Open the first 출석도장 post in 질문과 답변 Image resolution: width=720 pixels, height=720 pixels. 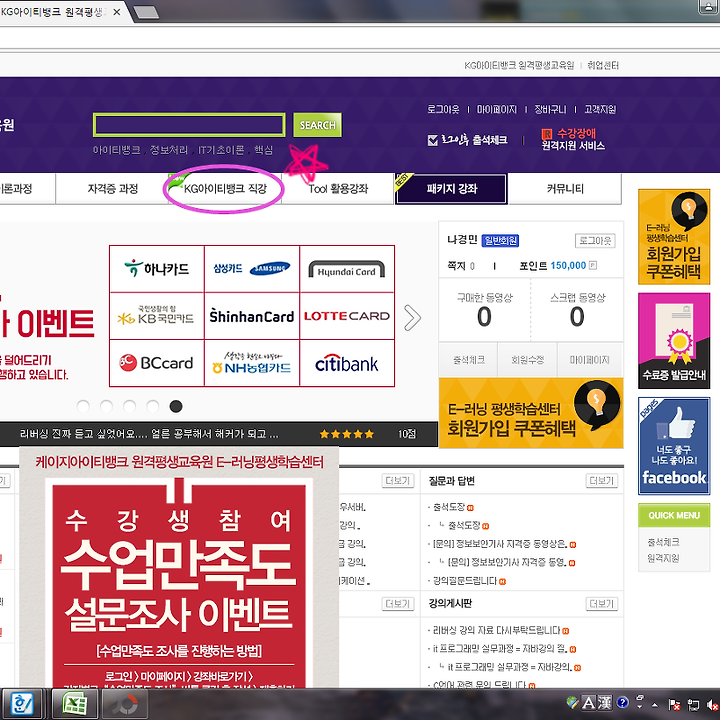pyautogui.click(x=449, y=507)
